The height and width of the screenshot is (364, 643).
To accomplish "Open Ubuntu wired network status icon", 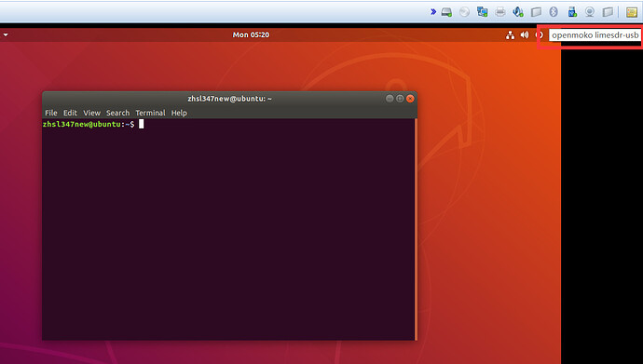I will pos(510,35).
